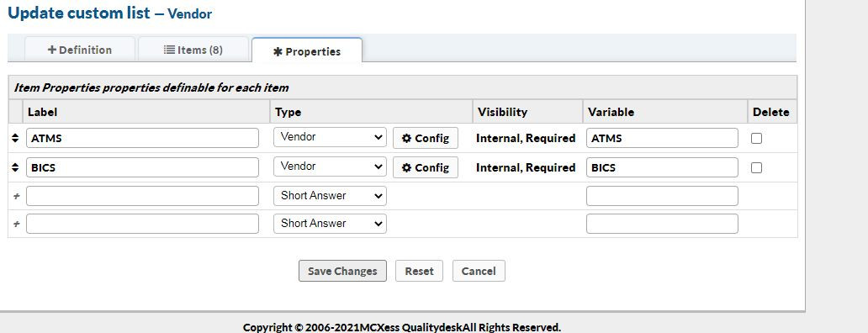
Task: Click the Reset button
Action: [x=419, y=271]
